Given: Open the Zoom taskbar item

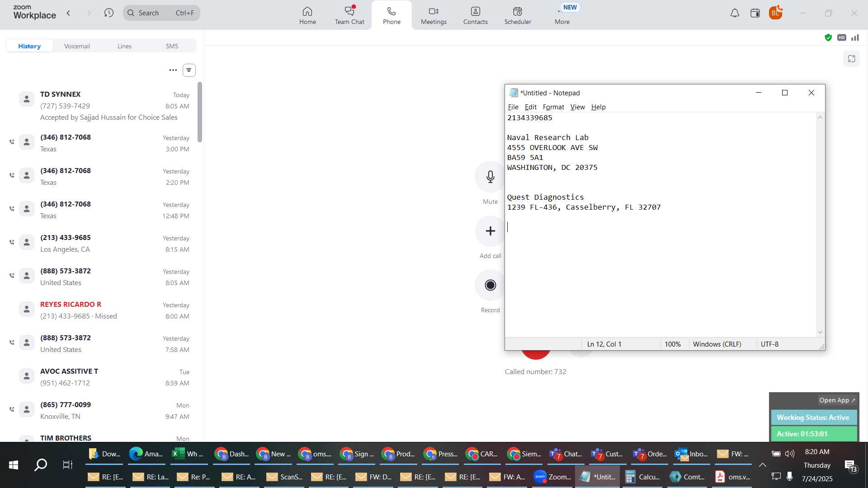Looking at the screenshot, I should click(553, 477).
